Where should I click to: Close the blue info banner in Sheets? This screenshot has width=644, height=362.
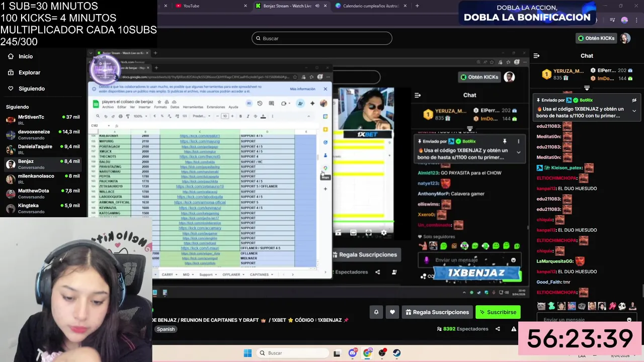point(325,89)
